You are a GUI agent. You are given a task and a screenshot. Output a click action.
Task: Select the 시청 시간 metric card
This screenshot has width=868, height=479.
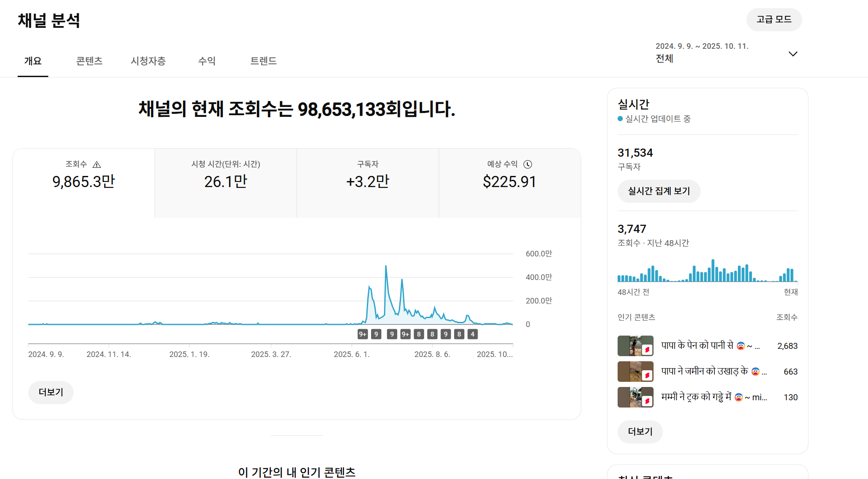[x=226, y=183]
